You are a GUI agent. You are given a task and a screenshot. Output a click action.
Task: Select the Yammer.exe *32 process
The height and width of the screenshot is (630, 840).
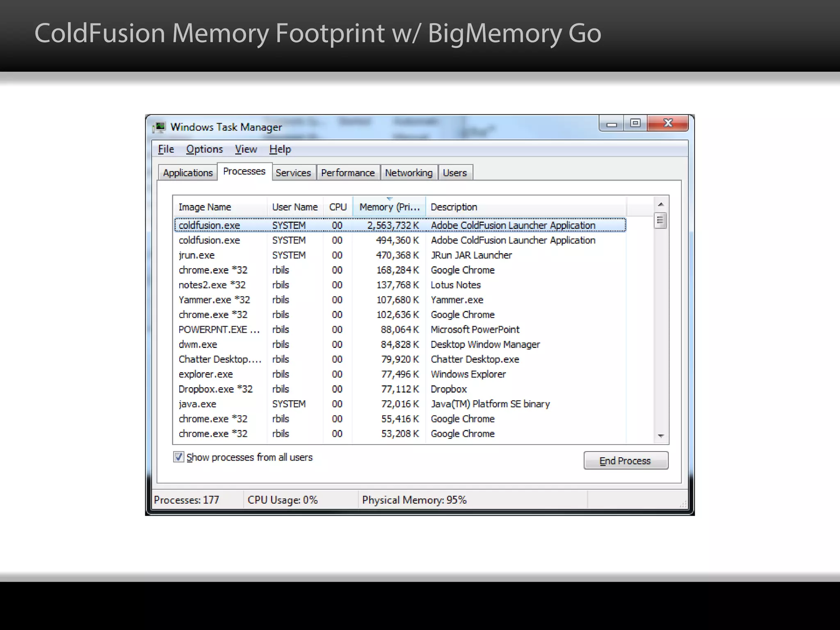(x=400, y=300)
